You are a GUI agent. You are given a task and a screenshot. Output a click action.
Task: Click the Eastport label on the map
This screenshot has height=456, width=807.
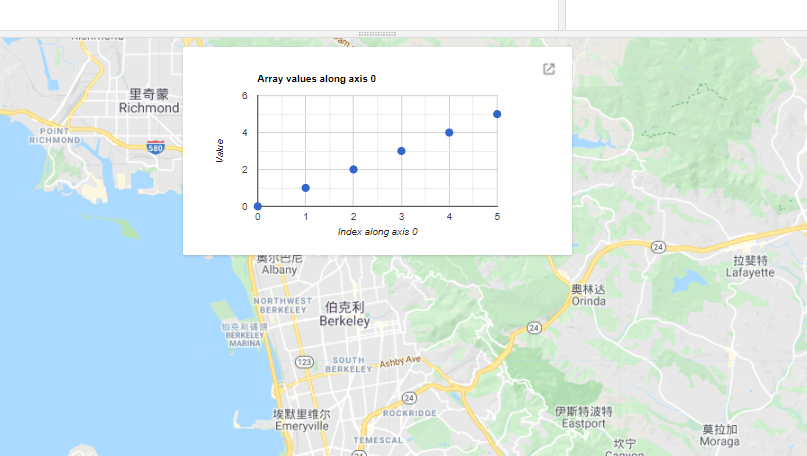(584, 417)
